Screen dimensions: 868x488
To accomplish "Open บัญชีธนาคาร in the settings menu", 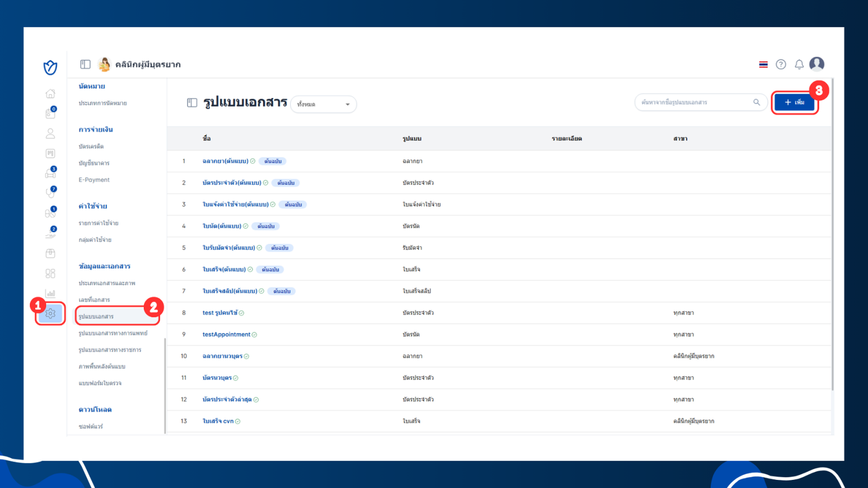I will (x=94, y=163).
